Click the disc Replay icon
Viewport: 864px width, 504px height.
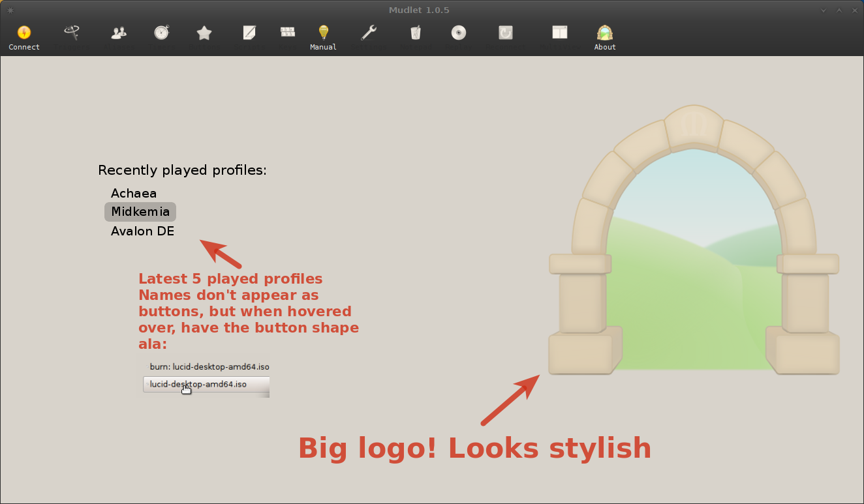point(459,33)
